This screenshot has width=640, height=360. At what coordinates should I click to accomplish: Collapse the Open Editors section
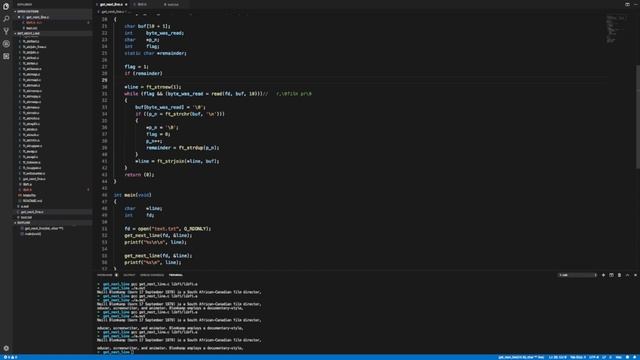[53, 11]
